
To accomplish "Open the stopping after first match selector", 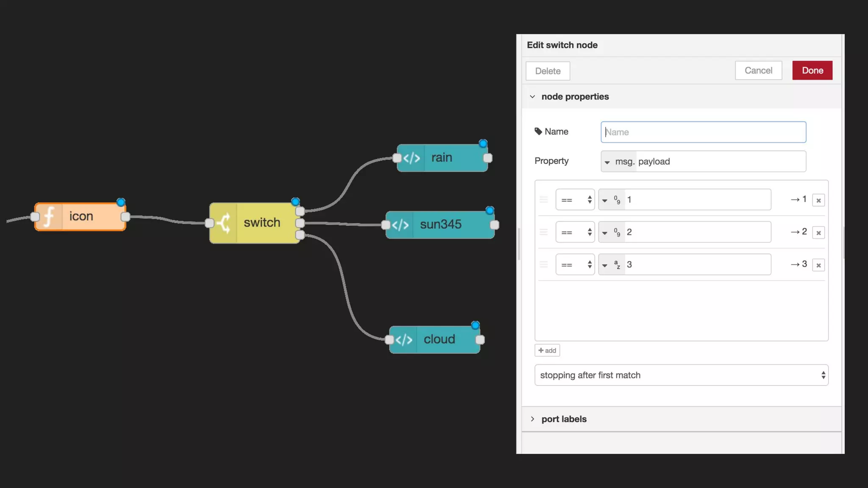I will (x=681, y=375).
